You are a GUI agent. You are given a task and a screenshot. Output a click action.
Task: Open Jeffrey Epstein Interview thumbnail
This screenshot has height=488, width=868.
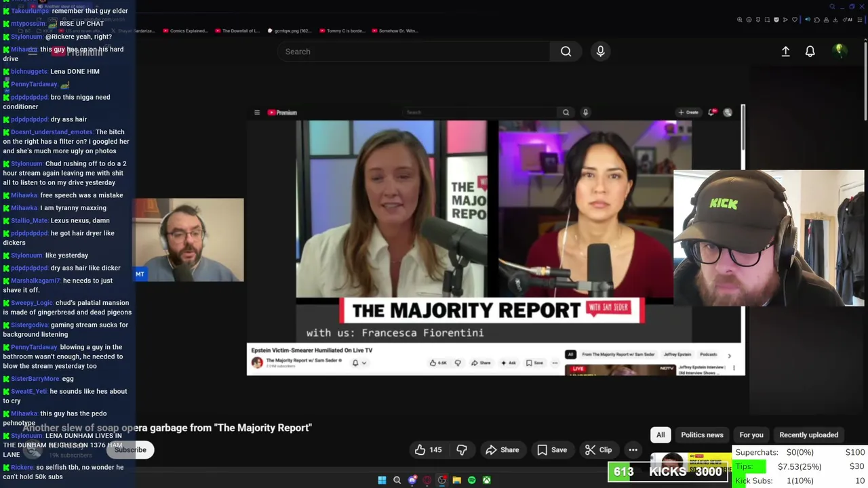click(x=619, y=370)
